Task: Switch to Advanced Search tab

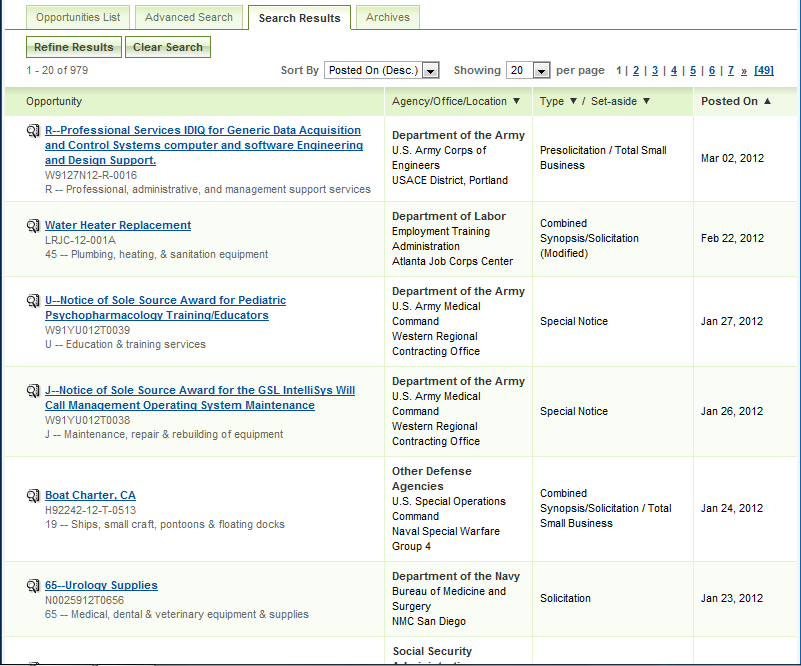Action: [x=189, y=17]
